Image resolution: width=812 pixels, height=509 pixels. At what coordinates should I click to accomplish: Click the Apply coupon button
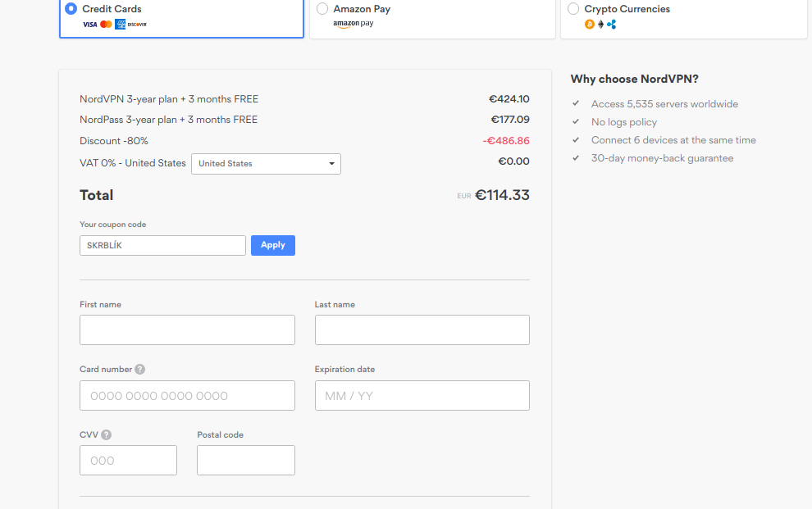click(x=273, y=245)
